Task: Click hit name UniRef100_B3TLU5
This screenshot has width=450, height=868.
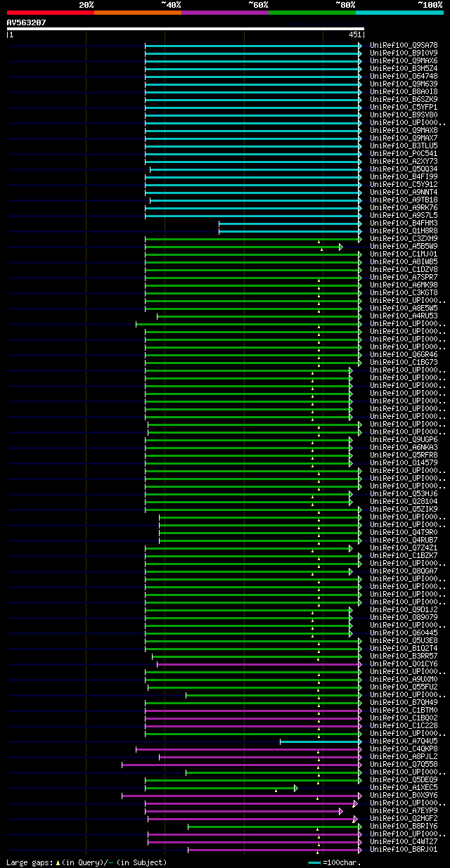Action: (x=404, y=146)
